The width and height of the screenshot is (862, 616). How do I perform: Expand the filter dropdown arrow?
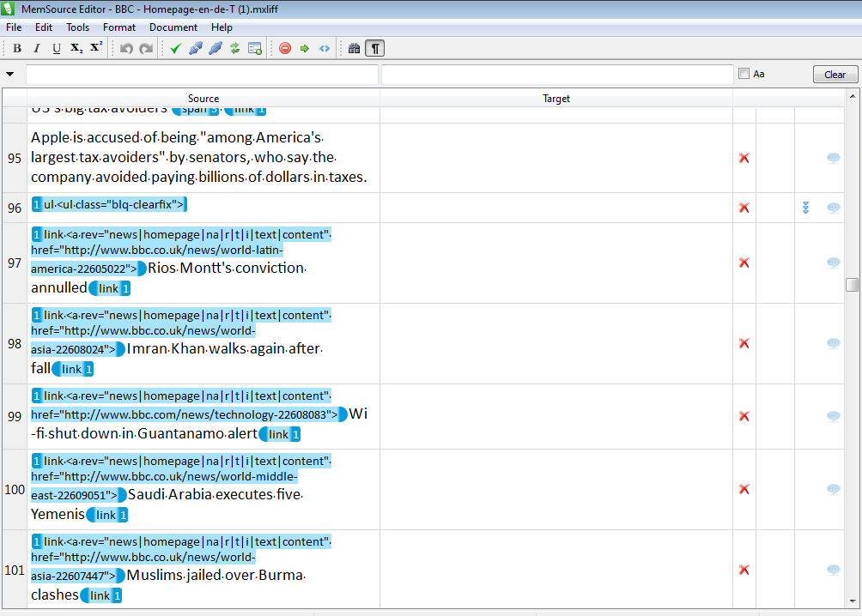(10, 74)
